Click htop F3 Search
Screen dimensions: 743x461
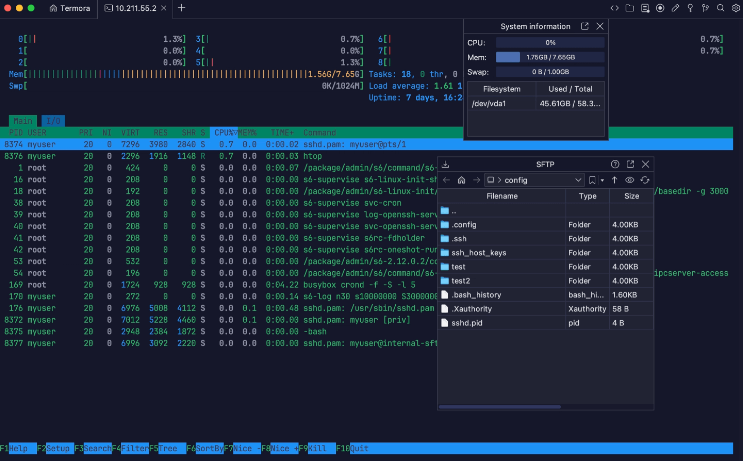(93, 448)
